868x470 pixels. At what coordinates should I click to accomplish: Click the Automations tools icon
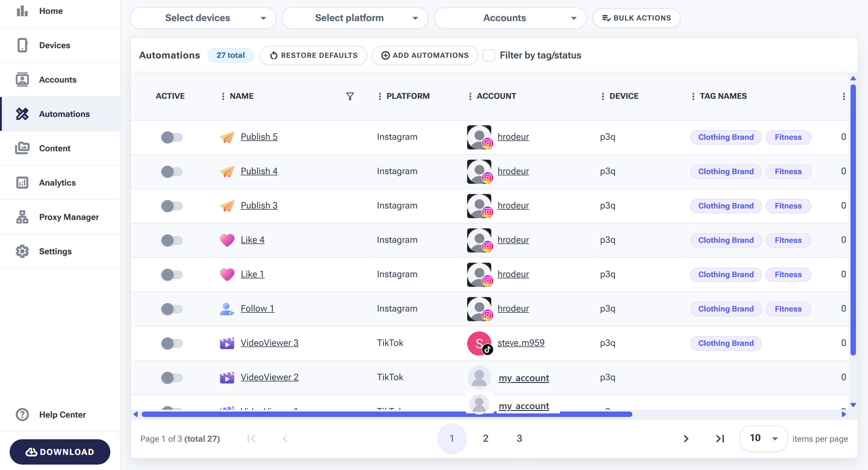(x=22, y=114)
